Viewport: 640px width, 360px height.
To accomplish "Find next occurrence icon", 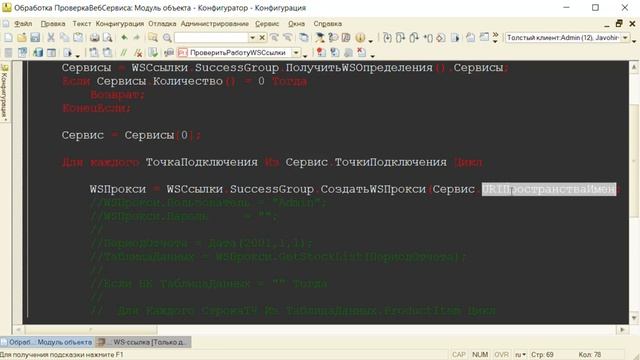I will pos(287,38).
